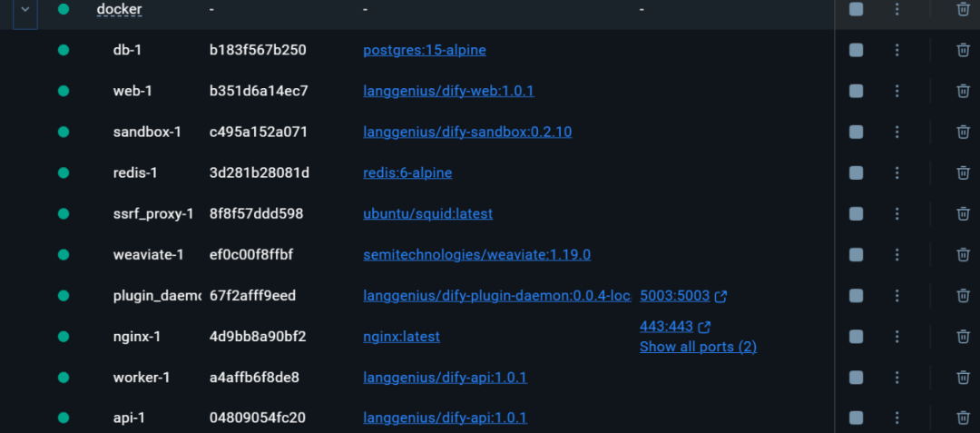Image resolution: width=980 pixels, height=433 pixels.
Task: Click trash icon for redis-1 container
Action: [963, 173]
